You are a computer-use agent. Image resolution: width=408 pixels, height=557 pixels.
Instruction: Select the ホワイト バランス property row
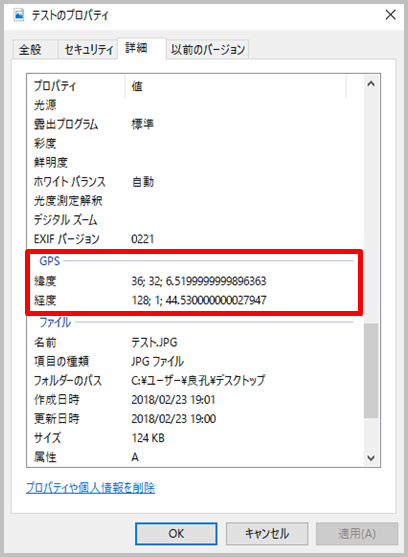point(195,182)
